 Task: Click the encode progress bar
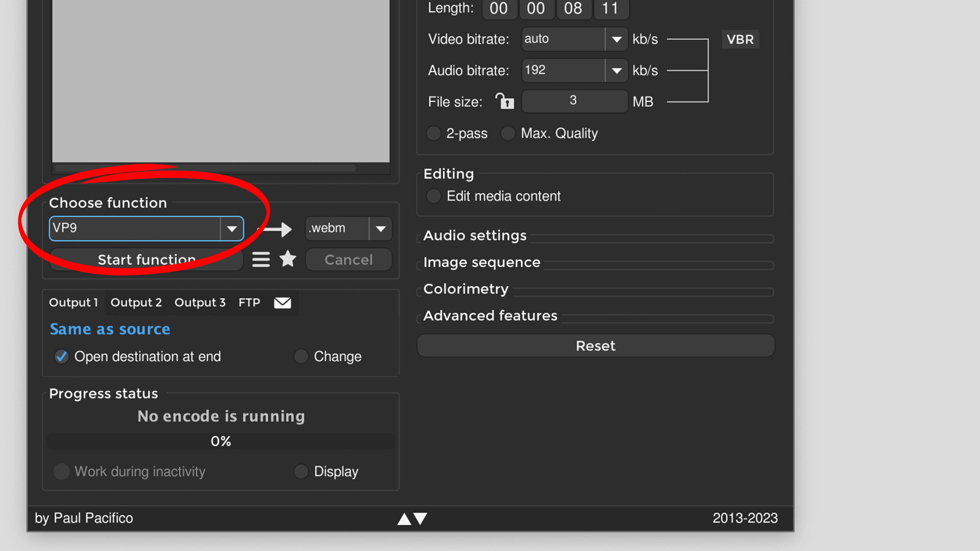(x=220, y=441)
